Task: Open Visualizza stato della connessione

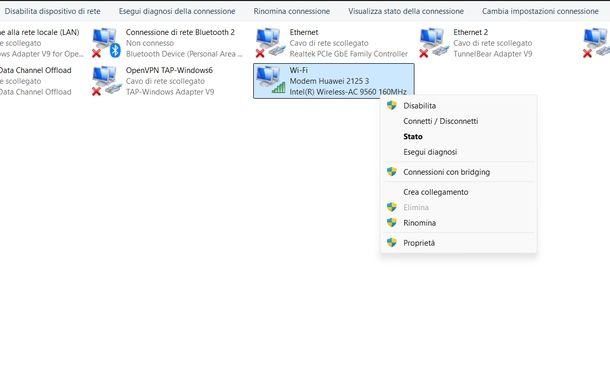Action: coord(406,11)
